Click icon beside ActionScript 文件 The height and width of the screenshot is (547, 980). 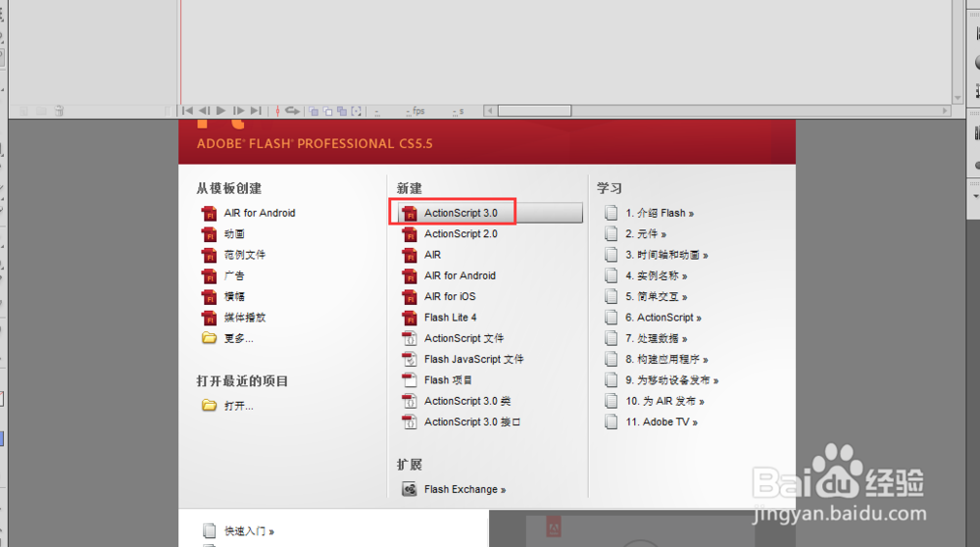410,338
